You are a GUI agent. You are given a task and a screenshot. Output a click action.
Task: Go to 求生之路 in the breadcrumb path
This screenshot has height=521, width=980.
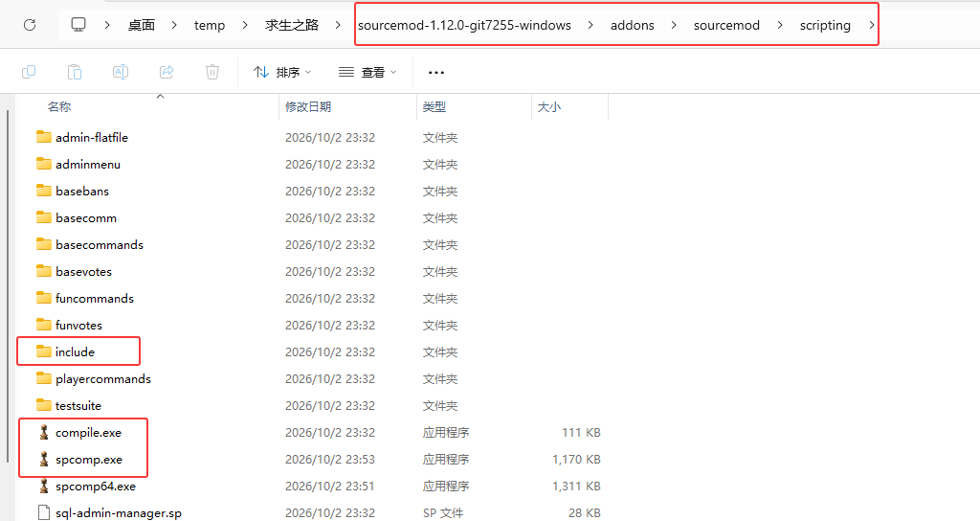point(292,25)
